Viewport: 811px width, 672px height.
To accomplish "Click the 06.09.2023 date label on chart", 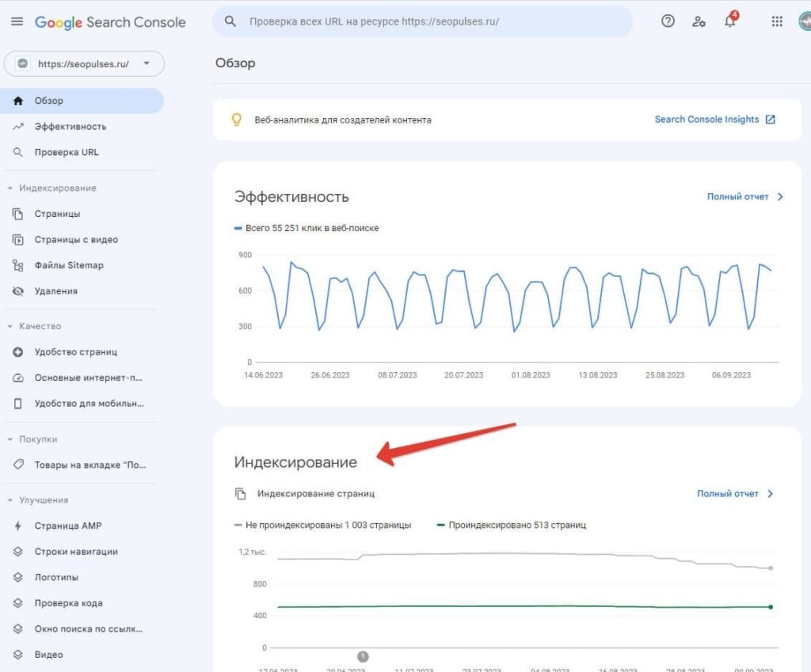I will pyautogui.click(x=731, y=374).
